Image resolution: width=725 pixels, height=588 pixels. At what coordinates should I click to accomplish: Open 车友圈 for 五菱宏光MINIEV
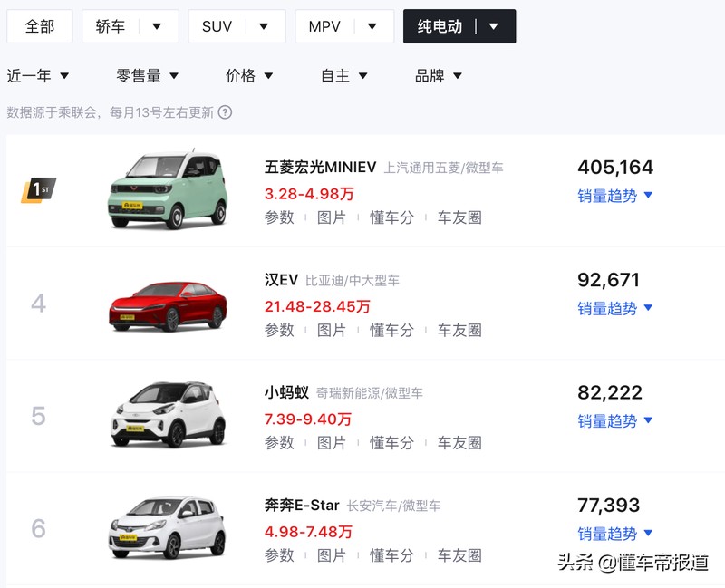459,217
